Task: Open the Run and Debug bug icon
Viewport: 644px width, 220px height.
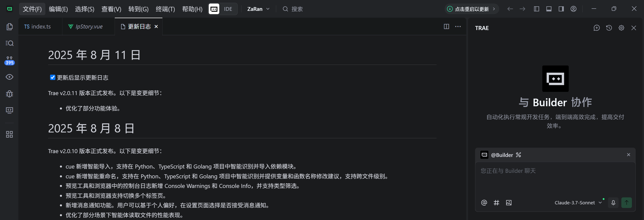Action: click(x=10, y=94)
